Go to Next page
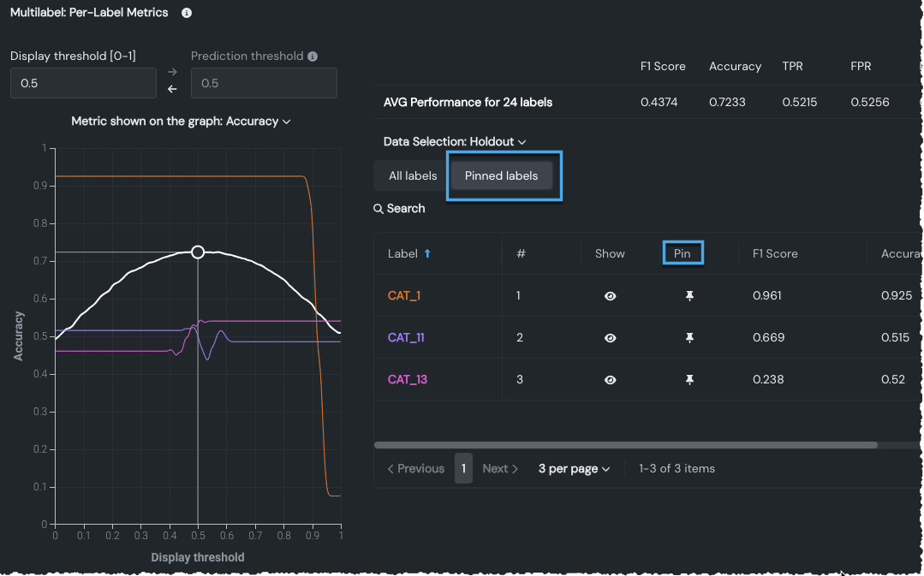This screenshot has width=924, height=576. (500, 469)
